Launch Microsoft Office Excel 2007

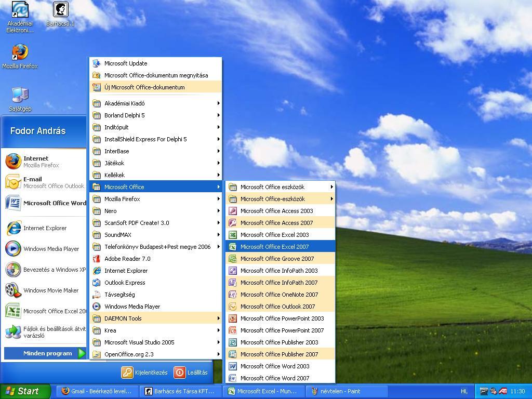(x=280, y=247)
